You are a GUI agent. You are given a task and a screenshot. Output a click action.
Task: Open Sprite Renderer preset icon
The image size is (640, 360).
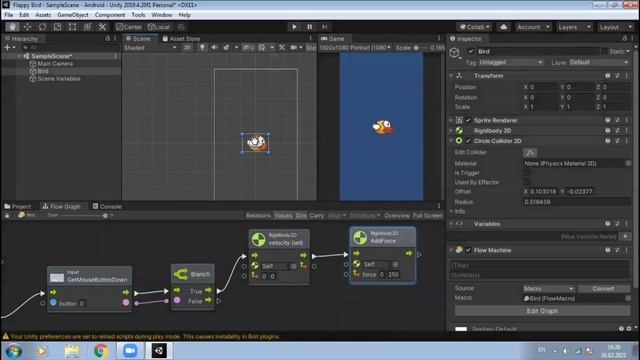[617, 120]
